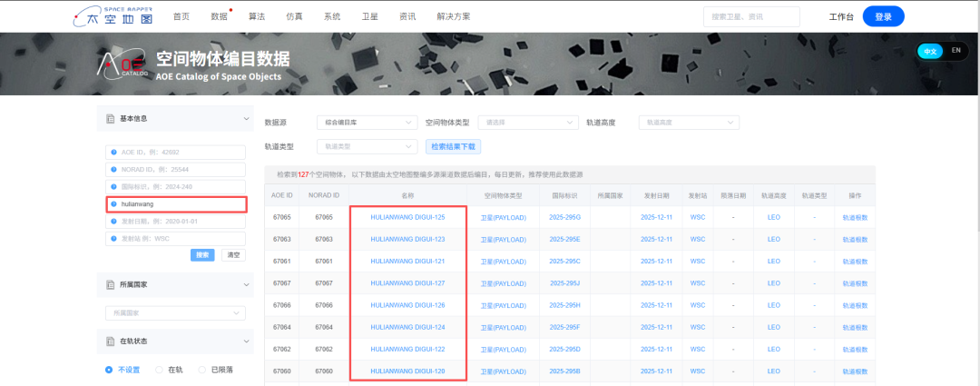The height and width of the screenshot is (386, 980).
Task: Click info icon beside NORAD ID field
Action: point(114,170)
